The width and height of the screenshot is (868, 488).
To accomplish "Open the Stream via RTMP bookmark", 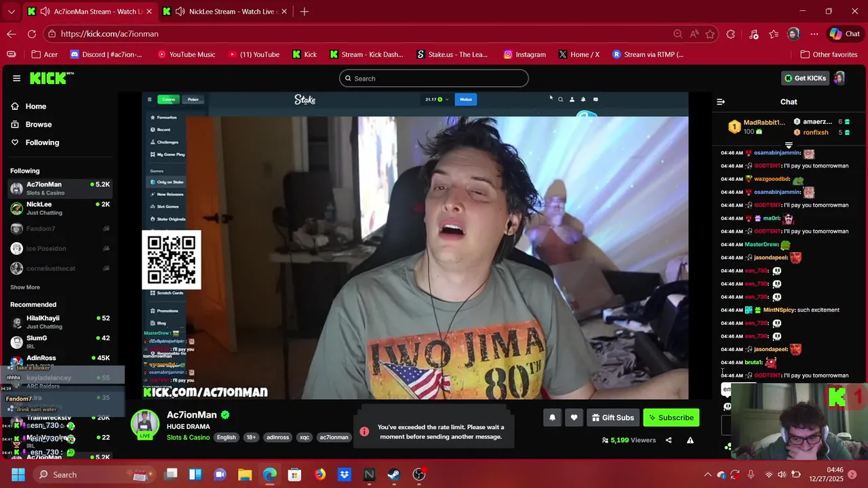I will tap(648, 54).
